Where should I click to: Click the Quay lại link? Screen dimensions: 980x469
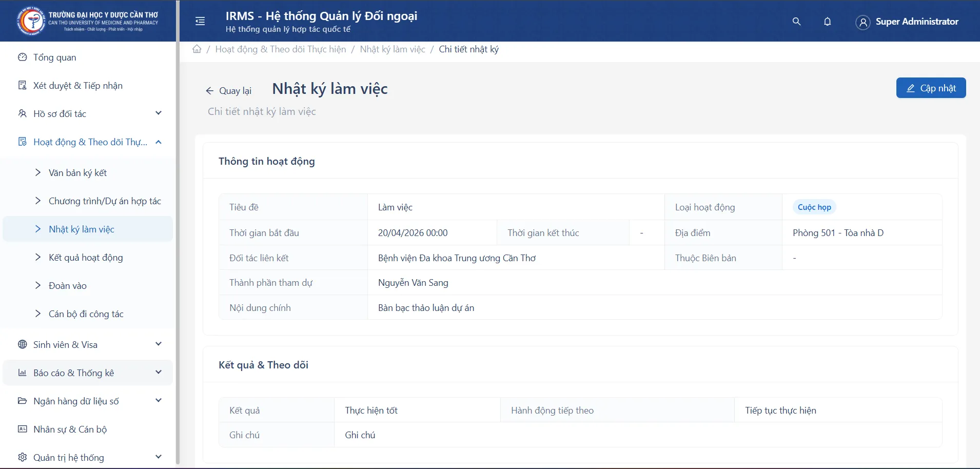235,90
